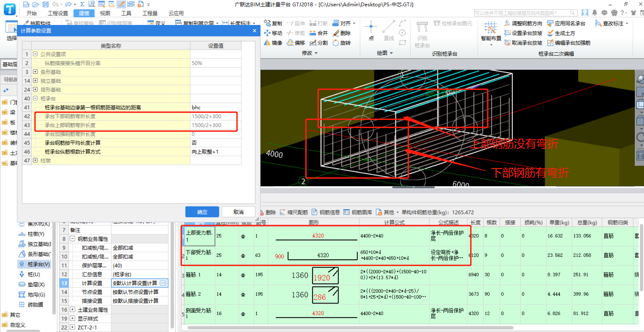Select 桩(U) in the navigation tree
Screen dimensions: 644x332
[30, 274]
